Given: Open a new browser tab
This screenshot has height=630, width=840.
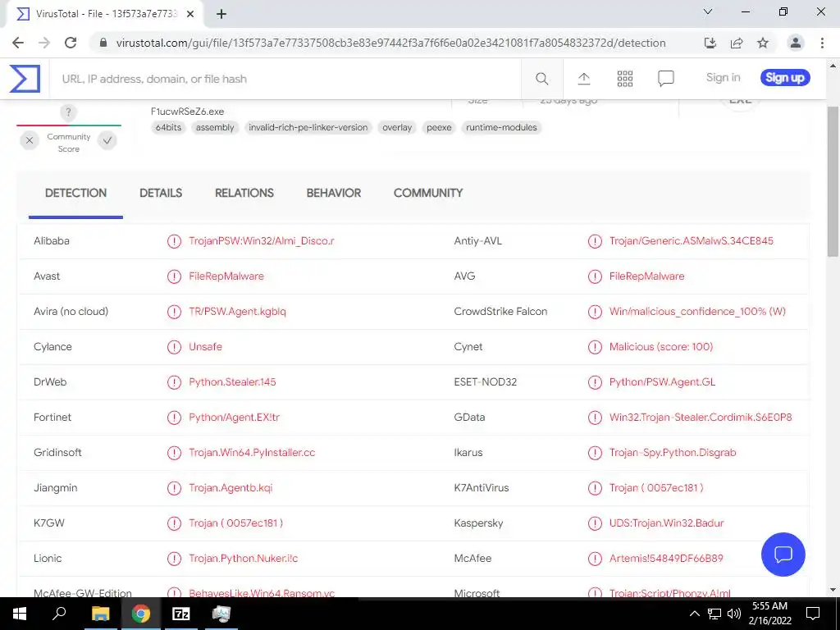Looking at the screenshot, I should point(221,14).
